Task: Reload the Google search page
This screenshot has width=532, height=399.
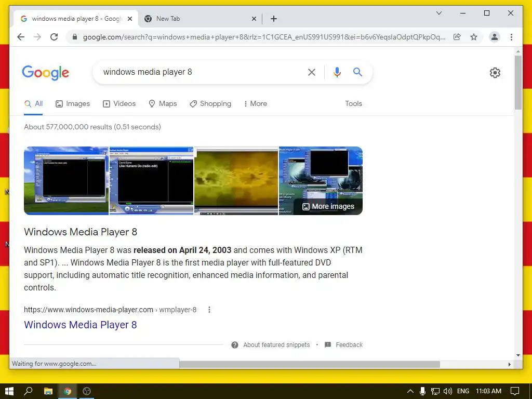Action: click(54, 37)
